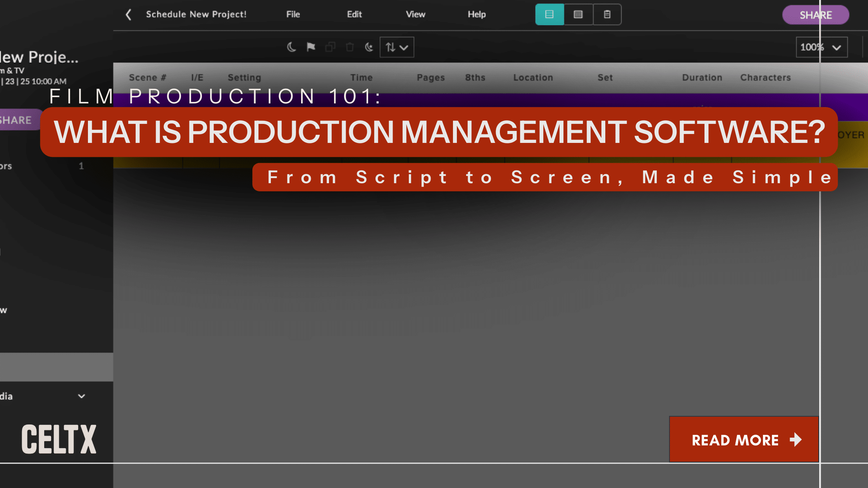
Task: Open the Edit menu
Action: pos(354,15)
